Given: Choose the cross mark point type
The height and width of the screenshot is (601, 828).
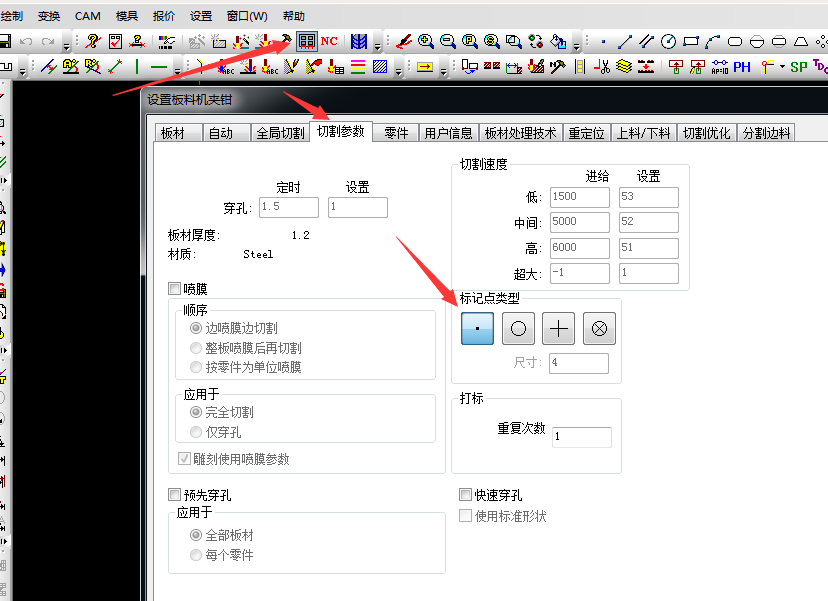Looking at the screenshot, I should 558,328.
